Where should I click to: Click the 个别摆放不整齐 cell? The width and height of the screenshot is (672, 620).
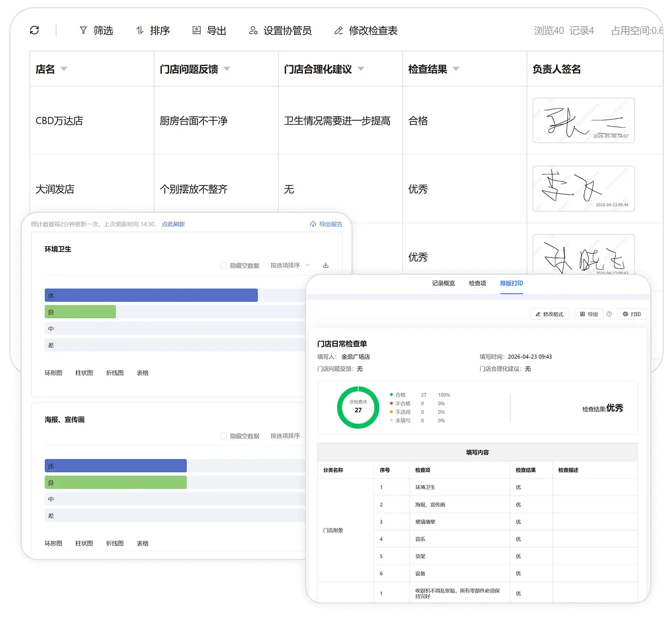(216, 189)
